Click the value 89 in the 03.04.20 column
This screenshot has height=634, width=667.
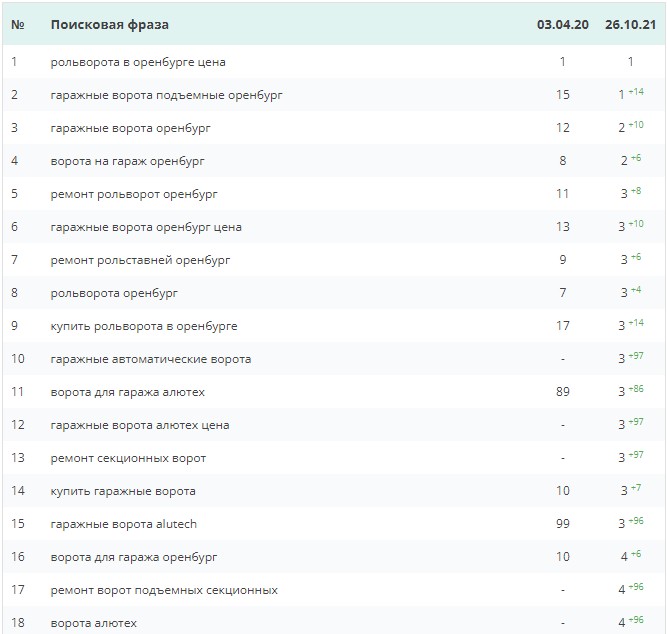pyautogui.click(x=563, y=392)
